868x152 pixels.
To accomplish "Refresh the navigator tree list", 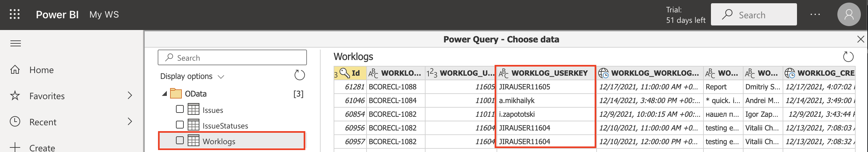I will [299, 75].
